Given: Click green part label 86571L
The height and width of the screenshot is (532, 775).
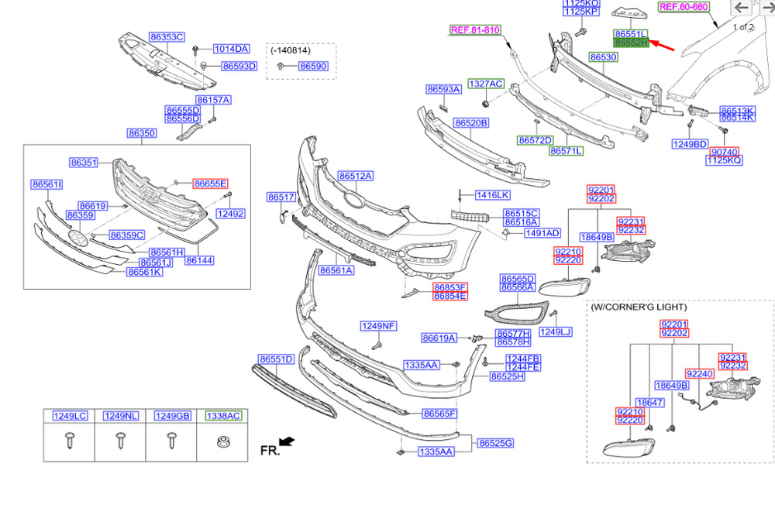Looking at the screenshot, I should (x=567, y=151).
